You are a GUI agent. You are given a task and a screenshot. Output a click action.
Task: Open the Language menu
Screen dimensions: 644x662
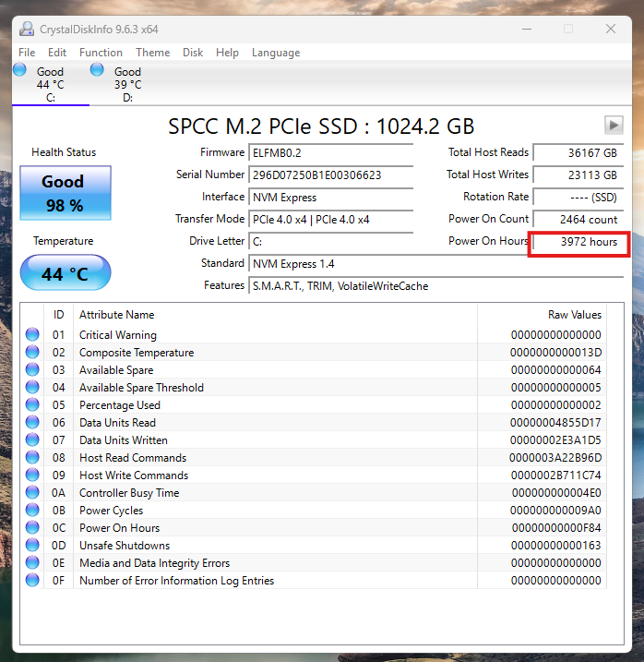tap(276, 53)
